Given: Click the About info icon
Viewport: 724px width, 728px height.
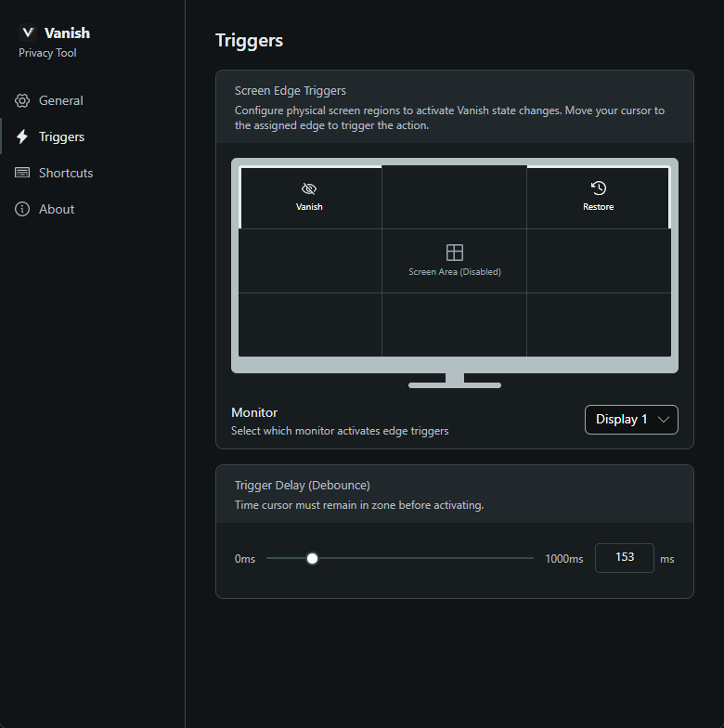Looking at the screenshot, I should click(22, 209).
